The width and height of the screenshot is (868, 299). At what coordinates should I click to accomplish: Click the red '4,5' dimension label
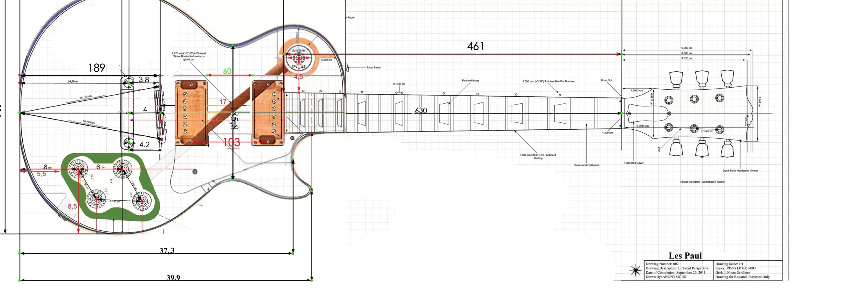point(298,77)
